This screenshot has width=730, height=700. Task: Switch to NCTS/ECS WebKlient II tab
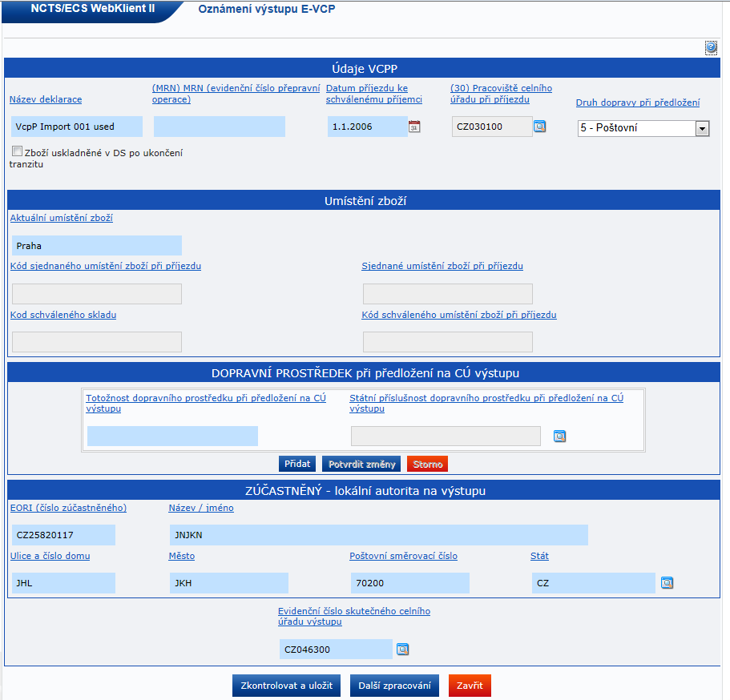click(92, 10)
